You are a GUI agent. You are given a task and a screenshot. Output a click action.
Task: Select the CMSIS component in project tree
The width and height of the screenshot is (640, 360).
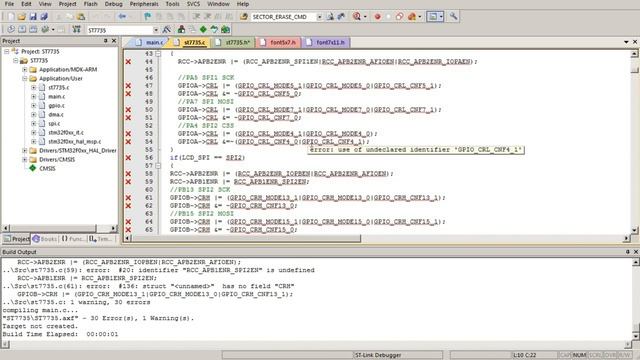click(47, 169)
